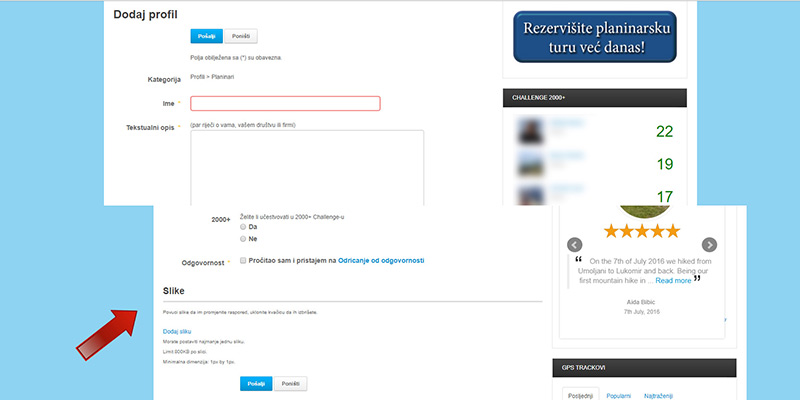Click the second Challenge 2000+ profile thumbnail

point(530,164)
